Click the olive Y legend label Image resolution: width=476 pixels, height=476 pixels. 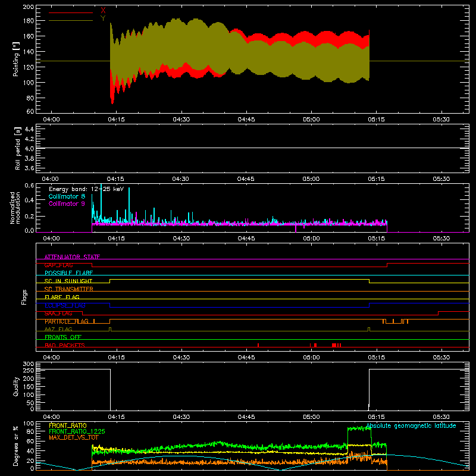point(103,18)
